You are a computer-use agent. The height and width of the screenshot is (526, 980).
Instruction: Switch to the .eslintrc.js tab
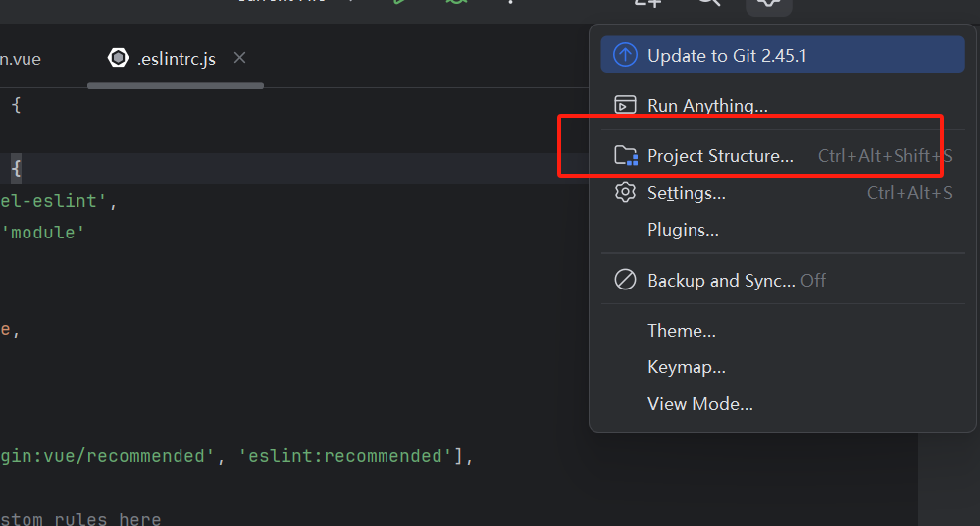(176, 59)
